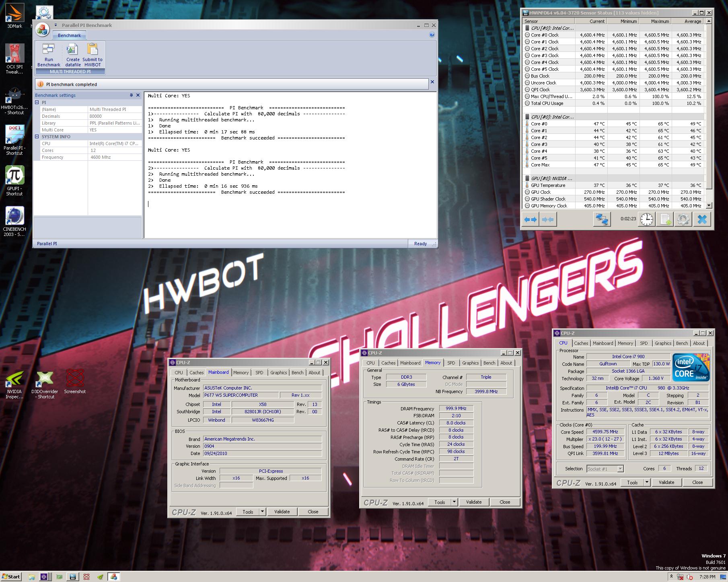Switch to SPD tab in CPU-Z Memory window

coord(451,363)
